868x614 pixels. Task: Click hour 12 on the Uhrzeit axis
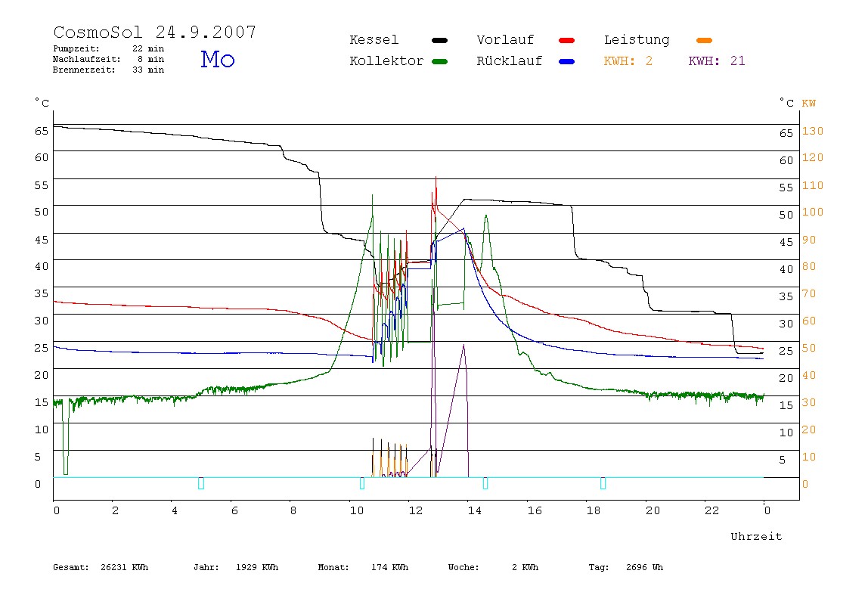coord(416,510)
